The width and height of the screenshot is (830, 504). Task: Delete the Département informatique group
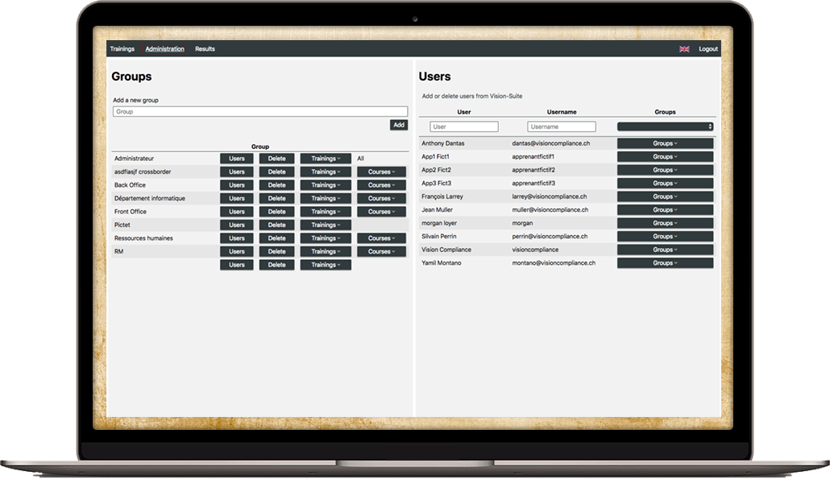coord(276,198)
